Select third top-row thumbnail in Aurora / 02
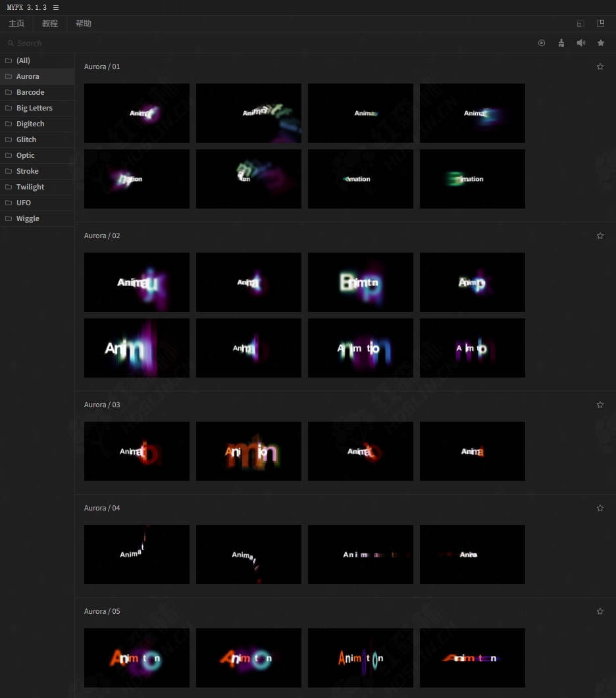The height and width of the screenshot is (698, 616). [x=361, y=282]
